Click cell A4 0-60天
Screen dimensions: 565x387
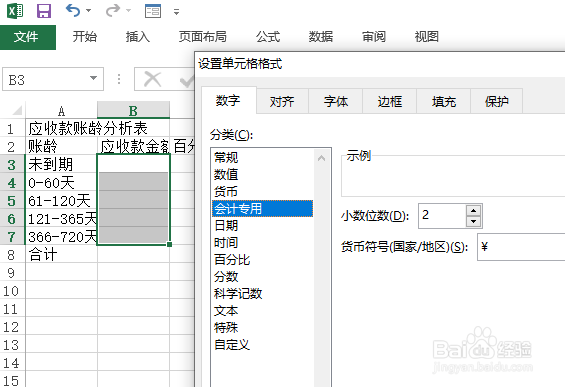tap(61, 183)
